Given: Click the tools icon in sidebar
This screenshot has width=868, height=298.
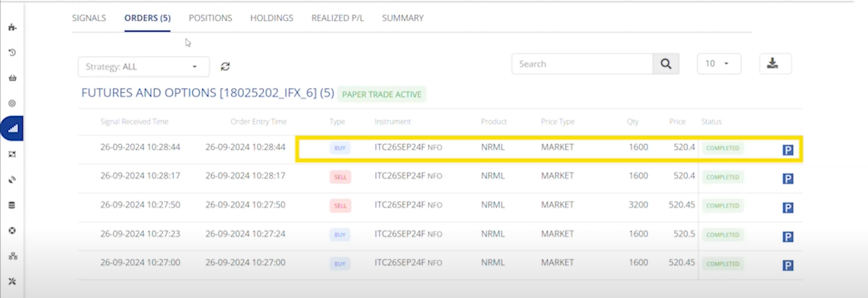Looking at the screenshot, I should tap(12, 281).
